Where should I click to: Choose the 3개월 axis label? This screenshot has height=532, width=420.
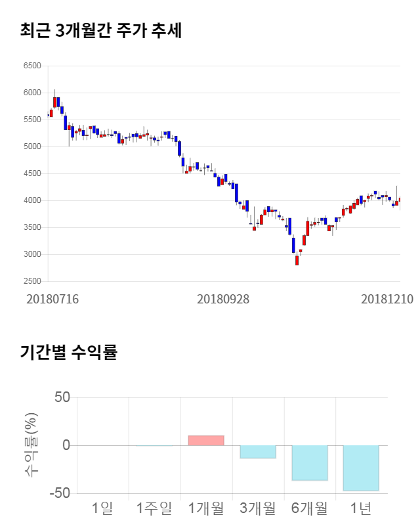(x=258, y=508)
